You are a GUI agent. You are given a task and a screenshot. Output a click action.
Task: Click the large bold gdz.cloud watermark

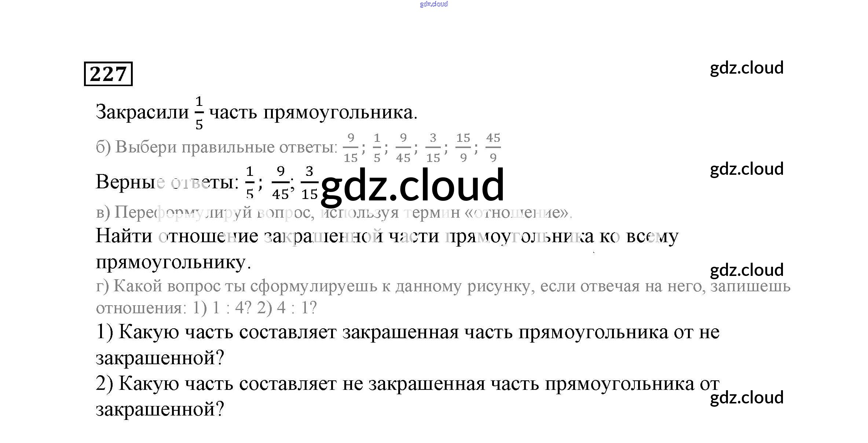412,186
